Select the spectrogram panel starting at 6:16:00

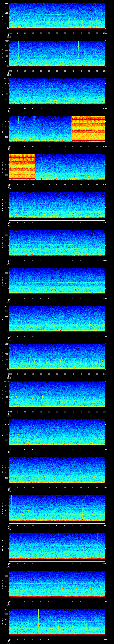coord(57,91)
